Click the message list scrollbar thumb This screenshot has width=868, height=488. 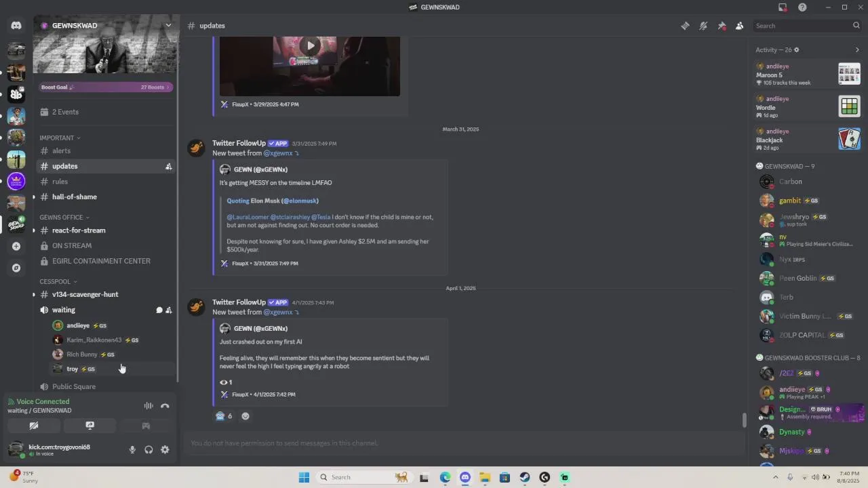pos(744,420)
